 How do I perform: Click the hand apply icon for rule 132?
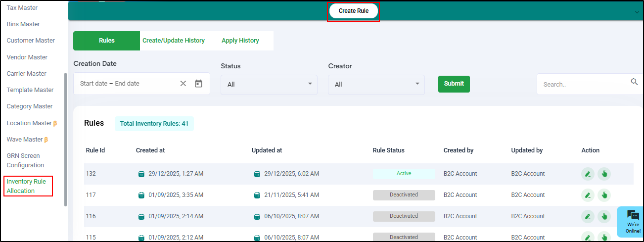604,174
